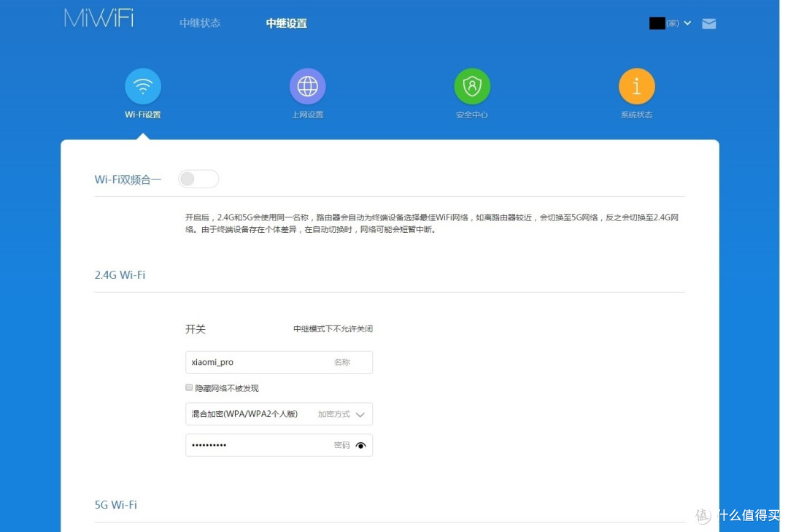
Task: Open the Wi-Fi设置 icon
Action: [143, 87]
